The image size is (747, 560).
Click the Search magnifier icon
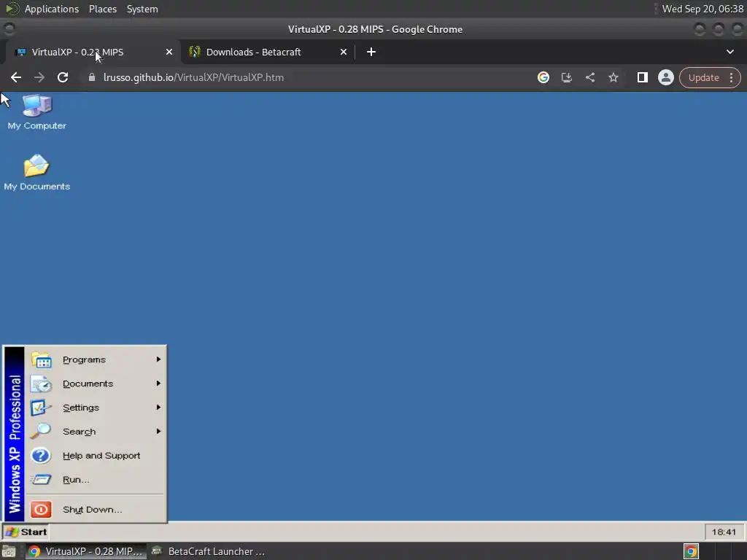coord(41,431)
